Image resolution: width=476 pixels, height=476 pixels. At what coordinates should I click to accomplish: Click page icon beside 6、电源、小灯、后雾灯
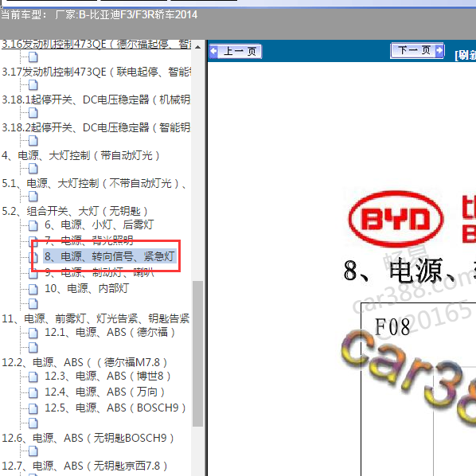(33, 225)
